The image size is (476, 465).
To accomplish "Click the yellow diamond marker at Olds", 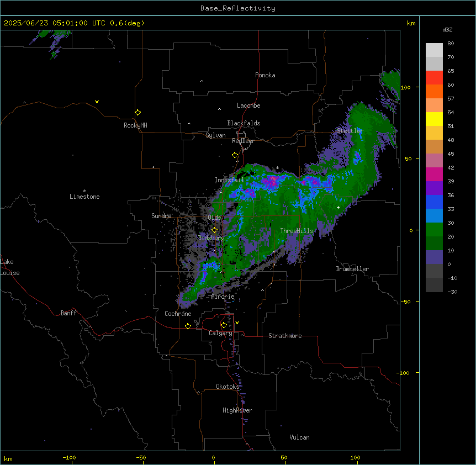I will tap(214, 230).
